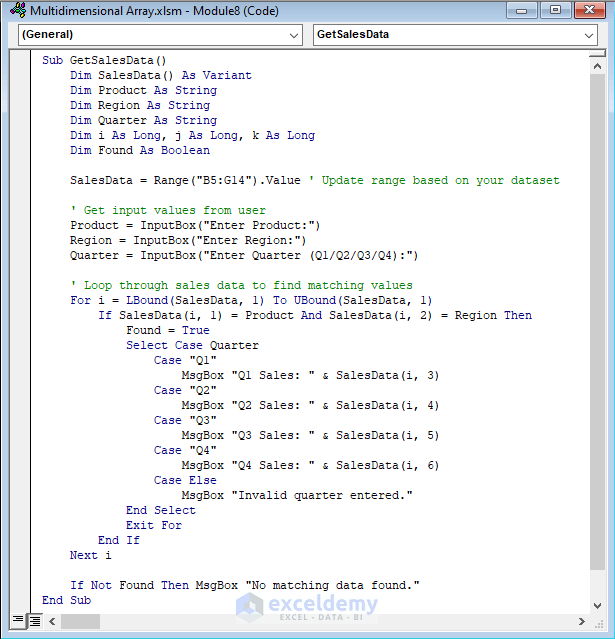
Task: Click the 'Invalid quarter entered.' MsgBox line
Action: pos(297,496)
